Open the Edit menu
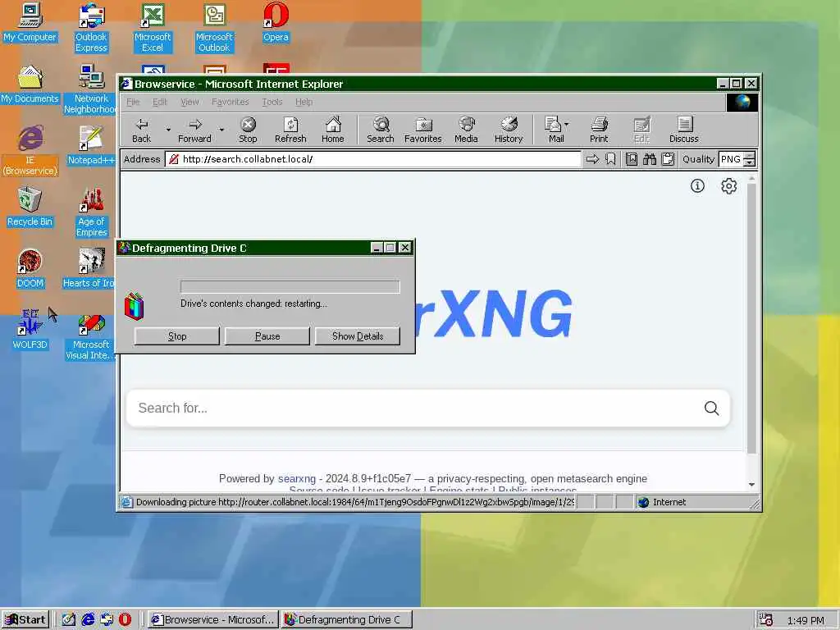Screen dimensions: 840x630 pos(160,102)
